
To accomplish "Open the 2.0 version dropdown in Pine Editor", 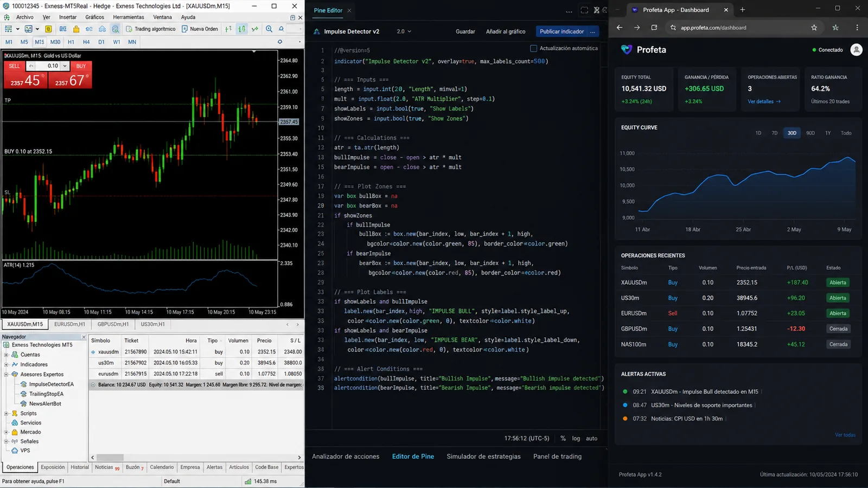I will click(404, 31).
